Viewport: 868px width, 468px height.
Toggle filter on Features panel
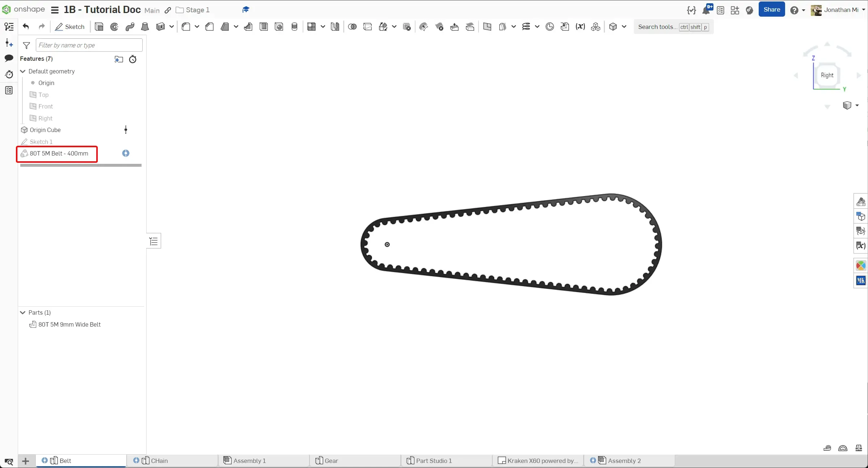click(26, 45)
